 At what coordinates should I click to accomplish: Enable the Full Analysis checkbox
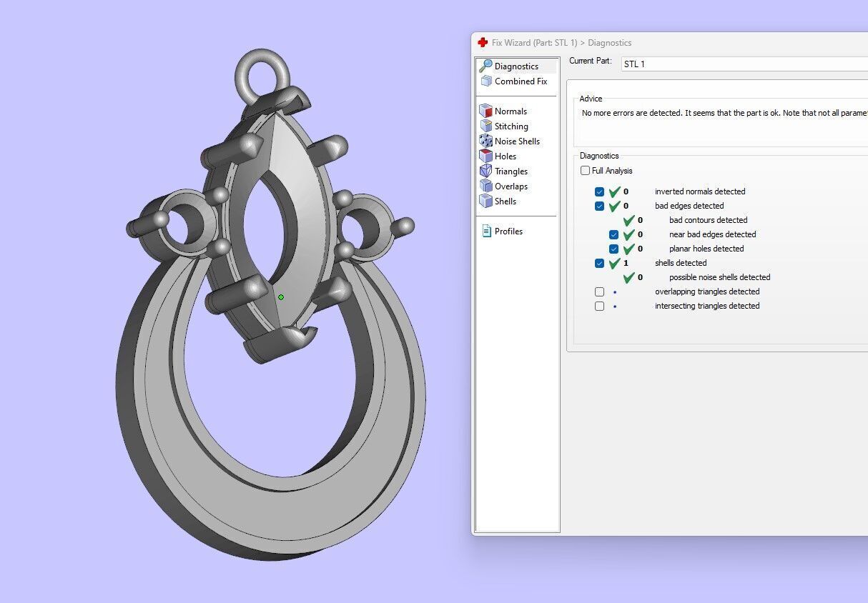coord(585,171)
